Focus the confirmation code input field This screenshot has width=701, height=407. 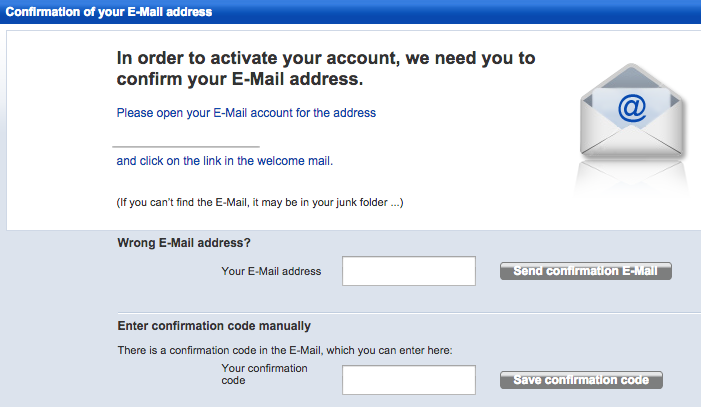(x=409, y=380)
